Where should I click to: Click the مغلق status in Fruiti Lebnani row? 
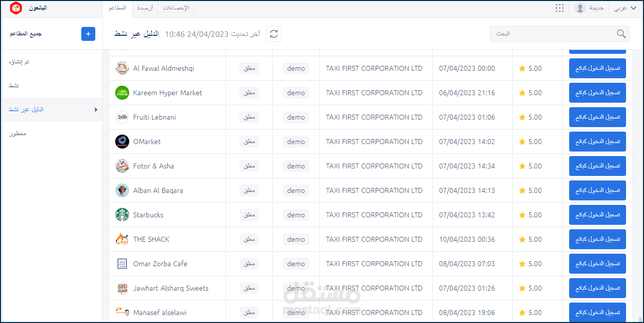coord(249,117)
